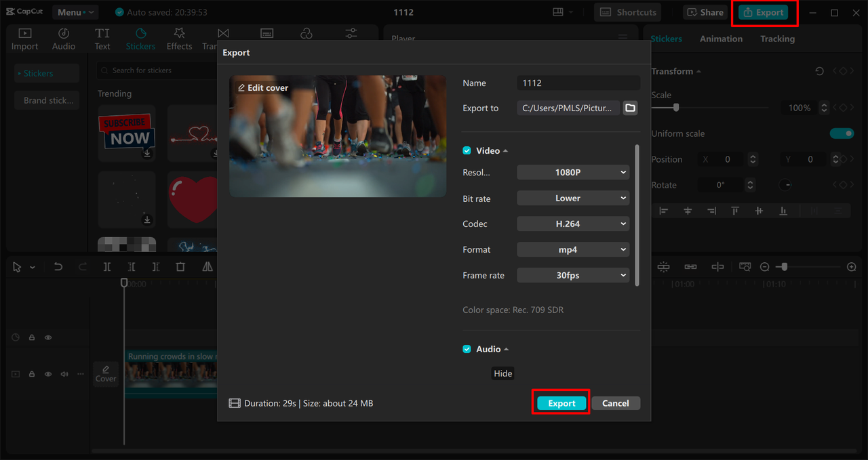
Task: Lock the sticker track
Action: click(32, 337)
